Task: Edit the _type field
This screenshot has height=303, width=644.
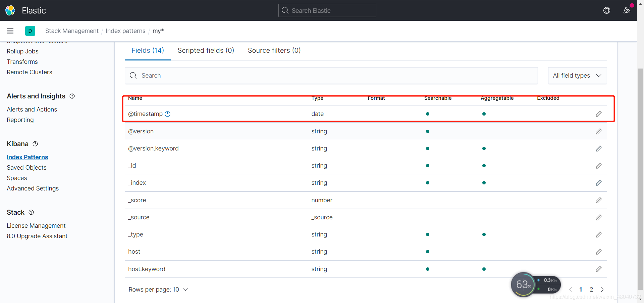Action: (599, 234)
